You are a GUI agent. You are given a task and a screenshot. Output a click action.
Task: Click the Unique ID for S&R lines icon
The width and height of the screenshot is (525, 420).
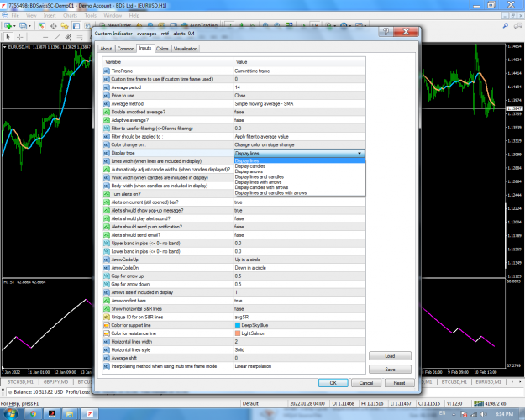(x=107, y=317)
